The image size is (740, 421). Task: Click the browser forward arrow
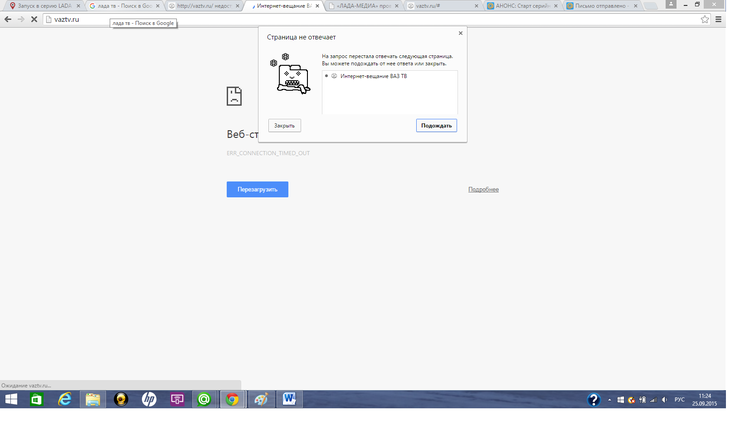21,19
